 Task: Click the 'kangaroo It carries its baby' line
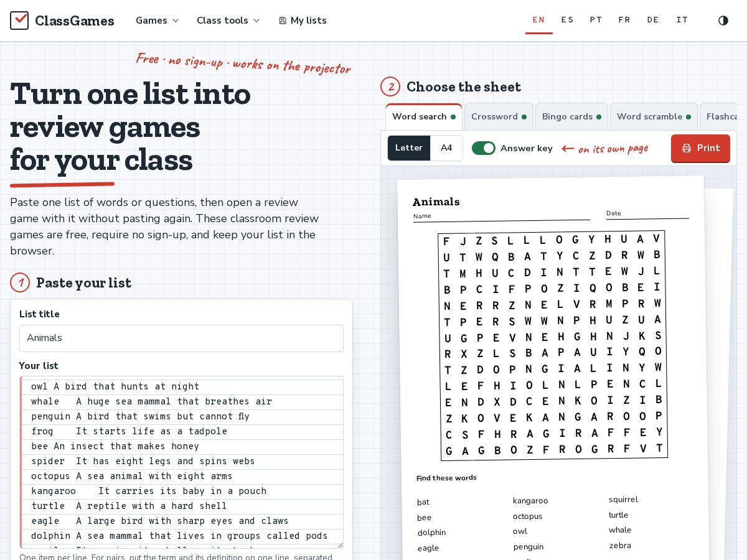(x=149, y=491)
